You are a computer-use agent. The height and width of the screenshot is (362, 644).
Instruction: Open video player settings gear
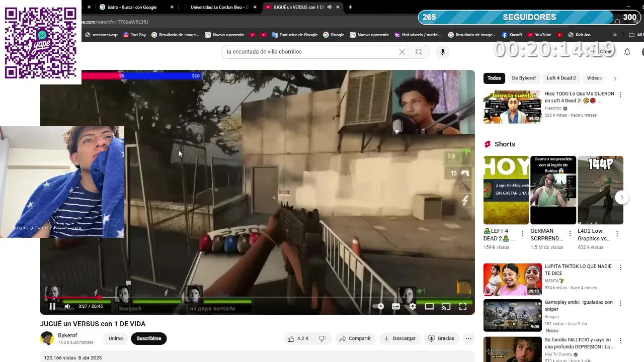[x=413, y=306]
